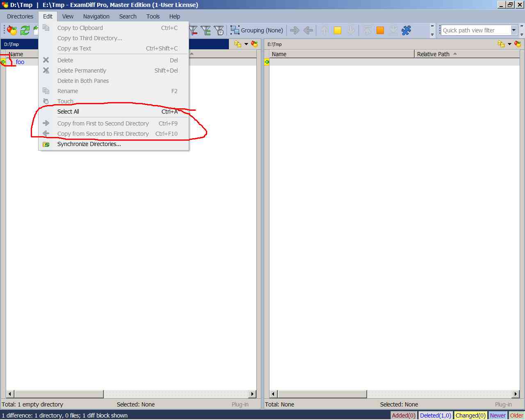Viewport: 525px width, 420px height.
Task: Click the Synchronize Directories menu icon
Action: 46,144
